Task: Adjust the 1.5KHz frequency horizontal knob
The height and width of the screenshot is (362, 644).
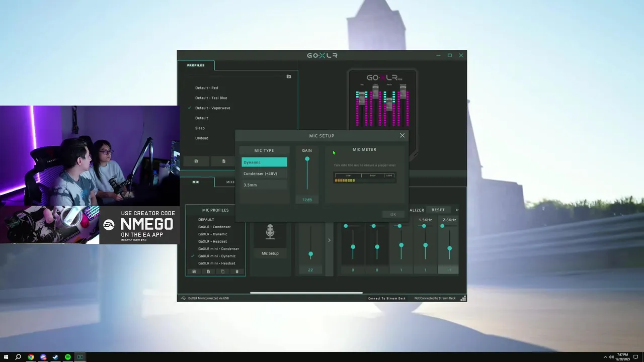Action: (424, 226)
